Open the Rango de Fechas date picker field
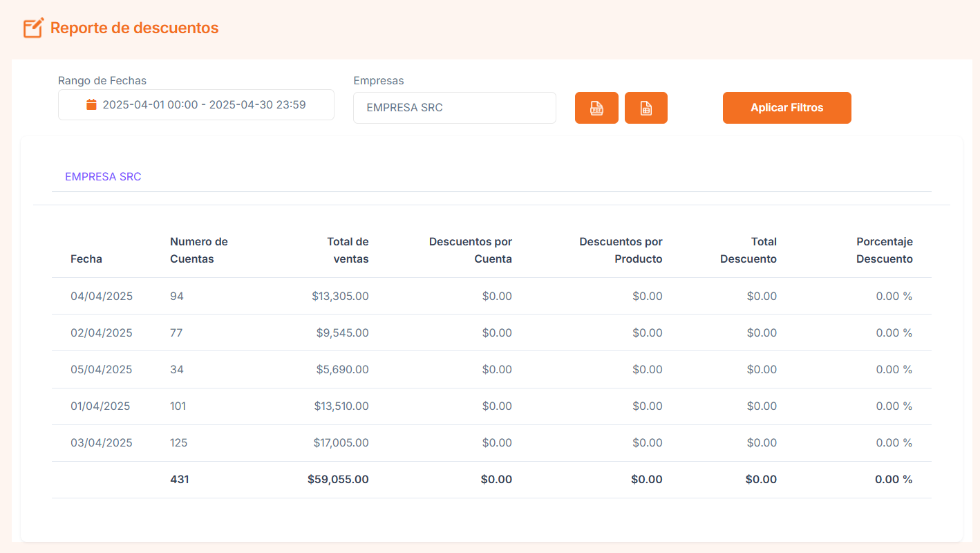The height and width of the screenshot is (553, 980). pos(196,104)
